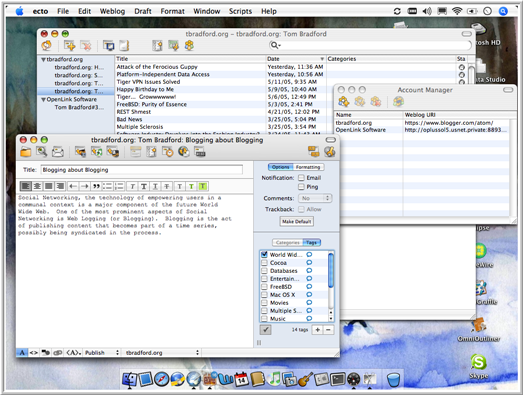Click the delete entry icon with red X

click(x=86, y=45)
